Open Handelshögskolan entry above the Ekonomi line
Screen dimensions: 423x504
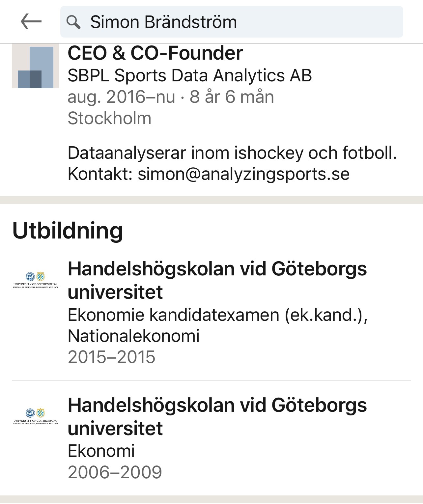(x=217, y=416)
